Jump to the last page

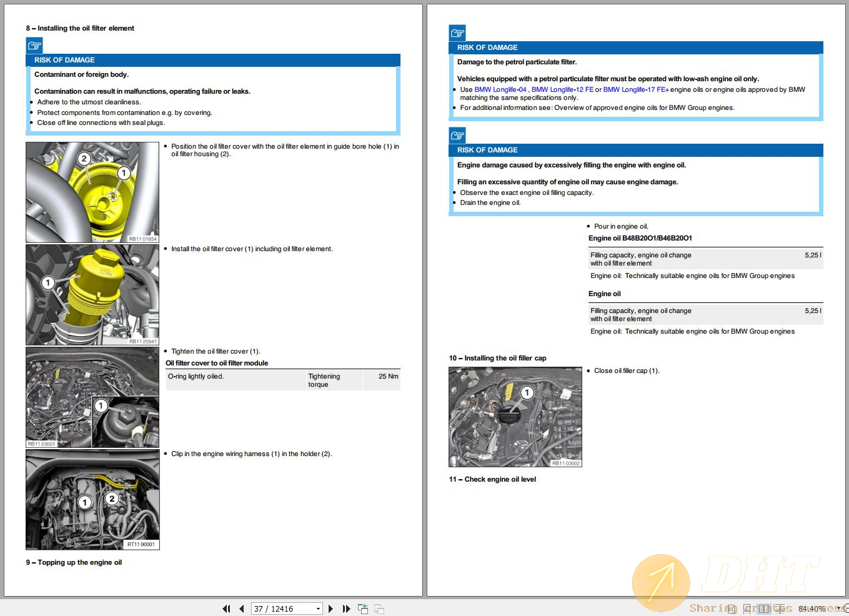click(x=346, y=609)
